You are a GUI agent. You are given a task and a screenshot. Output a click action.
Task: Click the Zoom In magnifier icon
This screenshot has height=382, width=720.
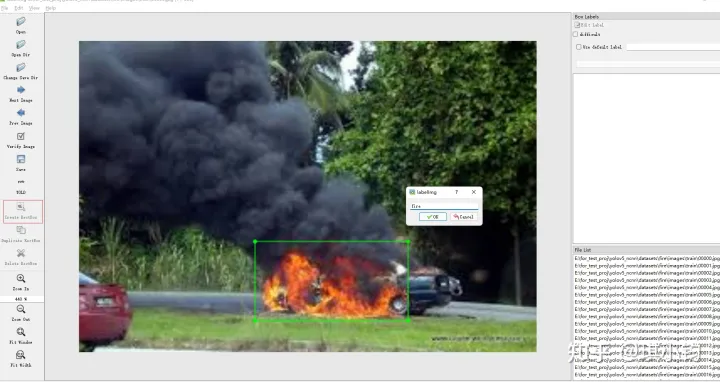click(x=21, y=279)
